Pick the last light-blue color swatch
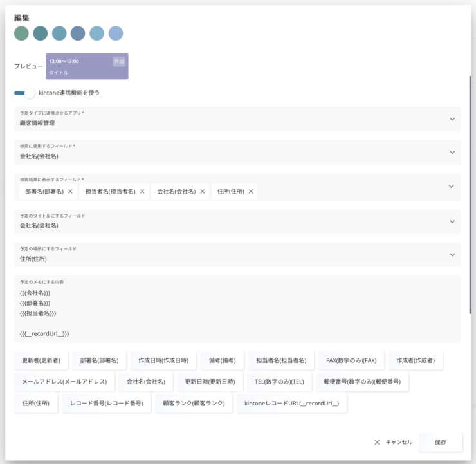The width and height of the screenshot is (476, 464). click(x=116, y=33)
